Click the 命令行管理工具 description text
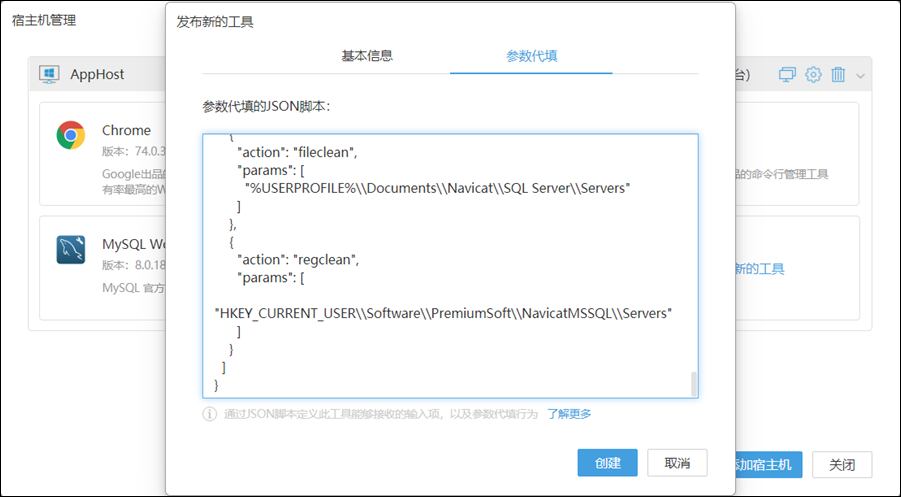This screenshot has height=497, width=901. (x=781, y=174)
